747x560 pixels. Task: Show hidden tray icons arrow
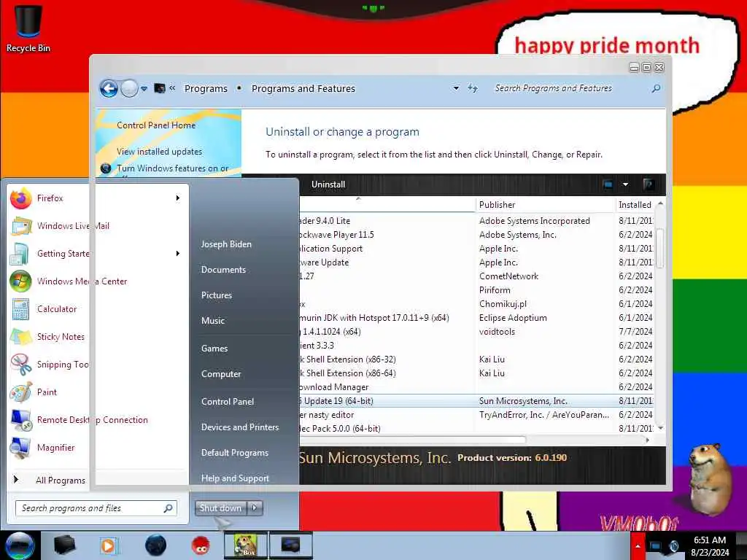638,545
